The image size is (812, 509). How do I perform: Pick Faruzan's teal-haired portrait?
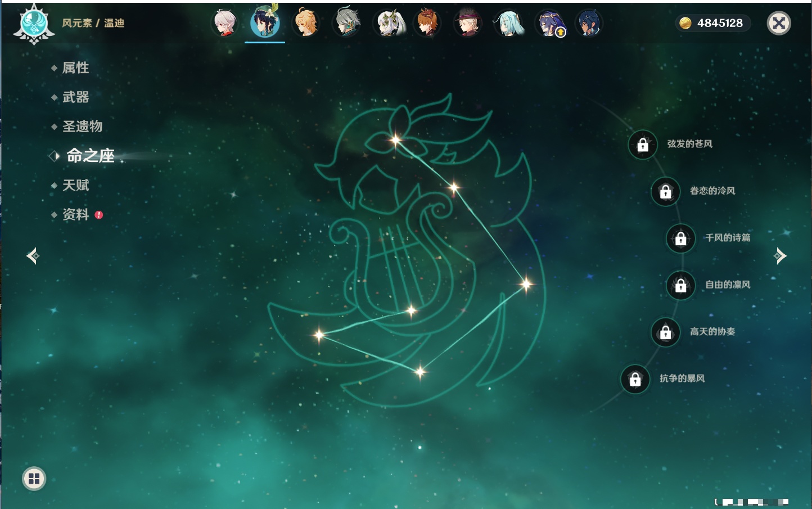pos(508,24)
